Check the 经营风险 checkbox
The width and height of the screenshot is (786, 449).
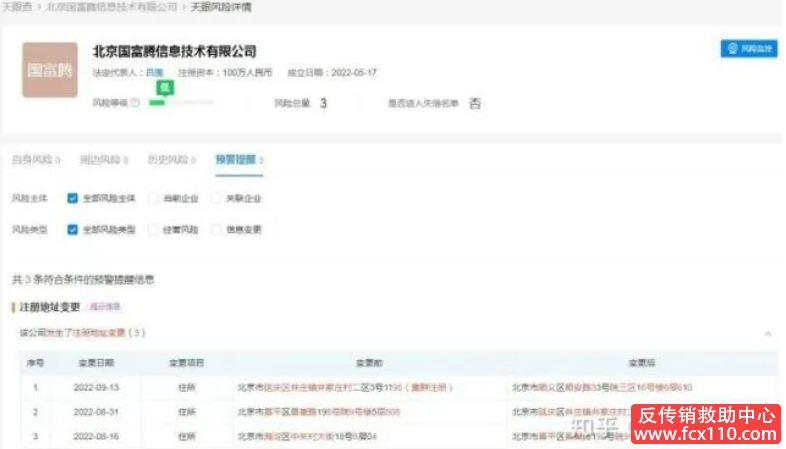154,230
